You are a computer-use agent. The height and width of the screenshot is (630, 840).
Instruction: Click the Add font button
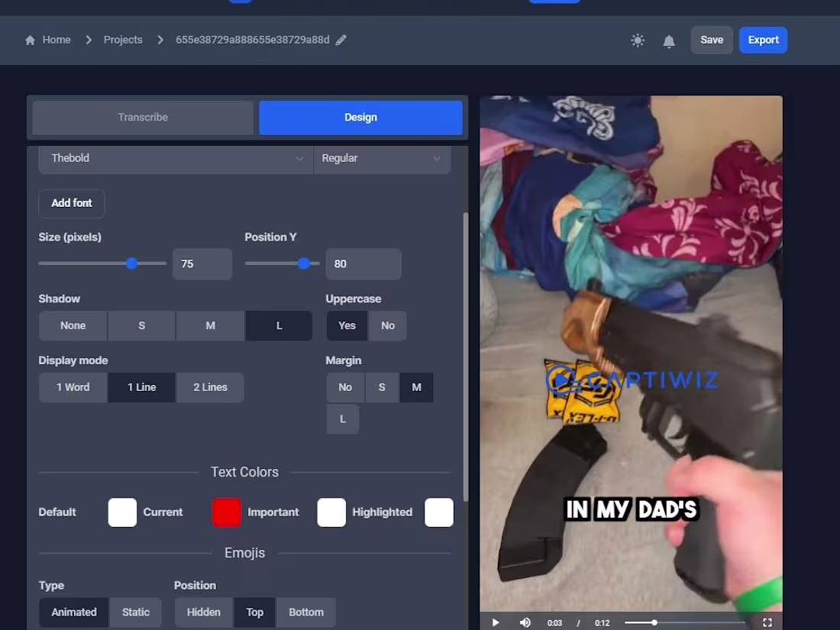pos(71,203)
